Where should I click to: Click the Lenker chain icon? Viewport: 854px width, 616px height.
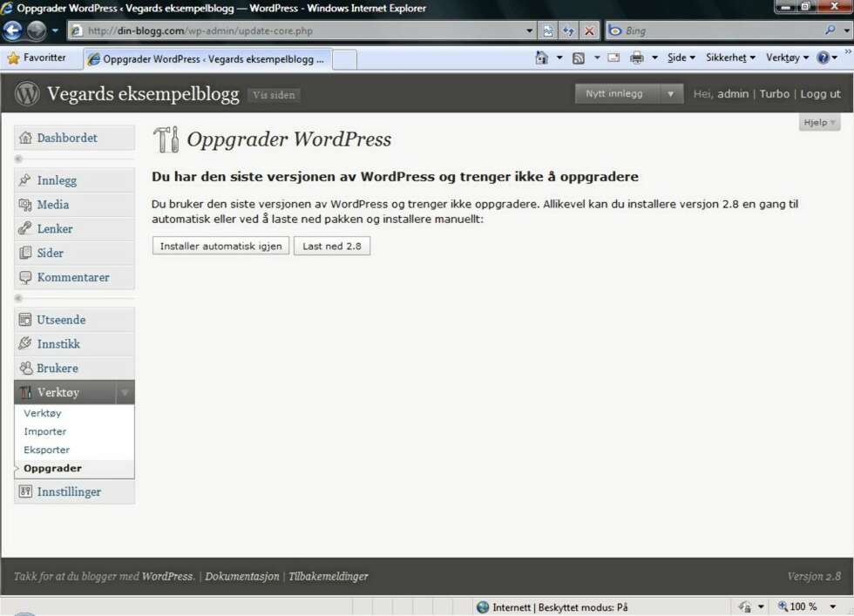click(25, 228)
